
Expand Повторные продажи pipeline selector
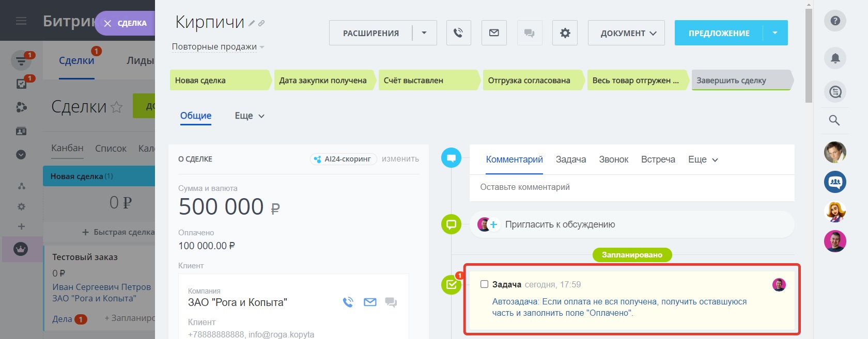(x=218, y=47)
